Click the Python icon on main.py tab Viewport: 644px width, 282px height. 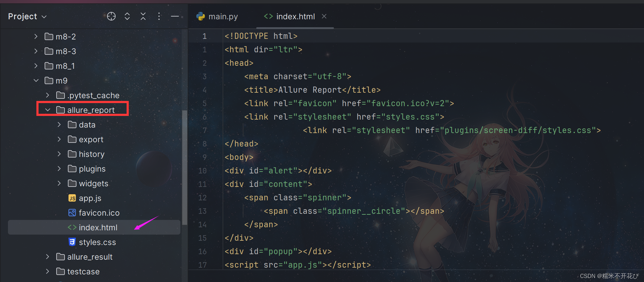(201, 17)
